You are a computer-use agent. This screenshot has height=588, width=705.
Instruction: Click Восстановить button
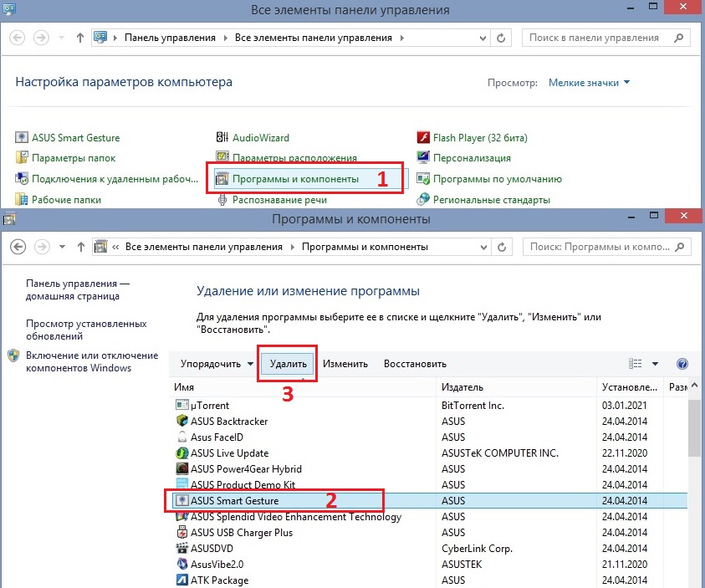tap(415, 364)
